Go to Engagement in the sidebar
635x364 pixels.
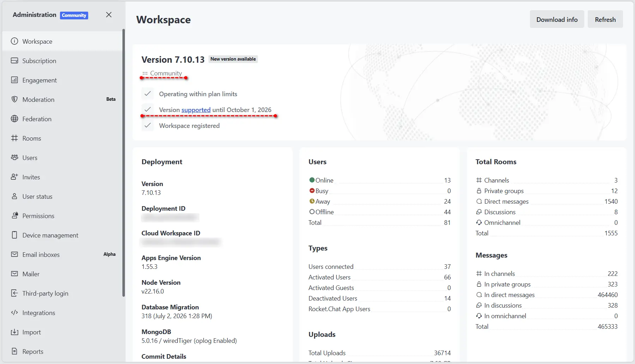[62, 80]
